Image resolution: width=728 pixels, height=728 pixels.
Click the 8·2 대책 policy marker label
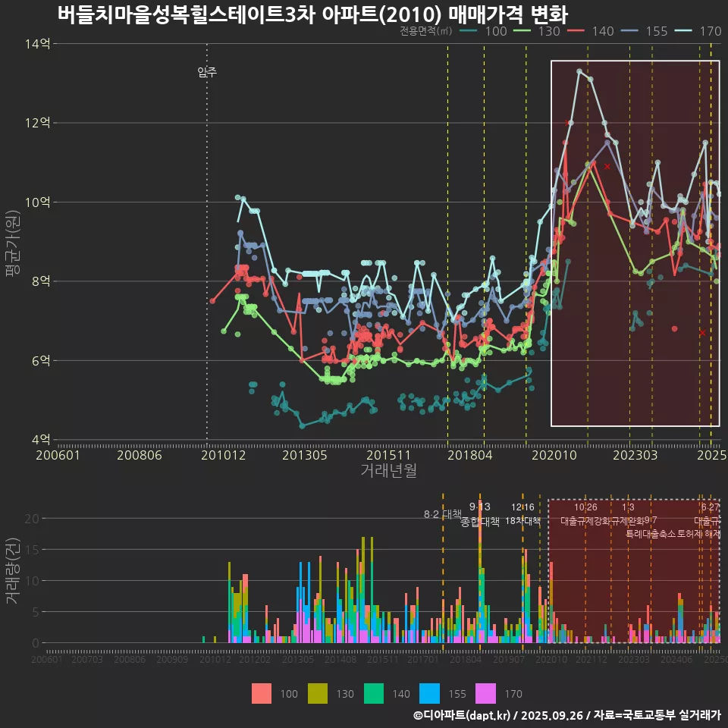pyautogui.click(x=442, y=515)
